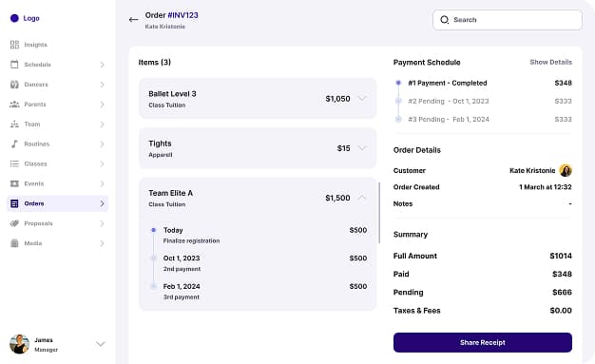Open the Dancers sidebar icon
595x364 pixels.
[14, 85]
